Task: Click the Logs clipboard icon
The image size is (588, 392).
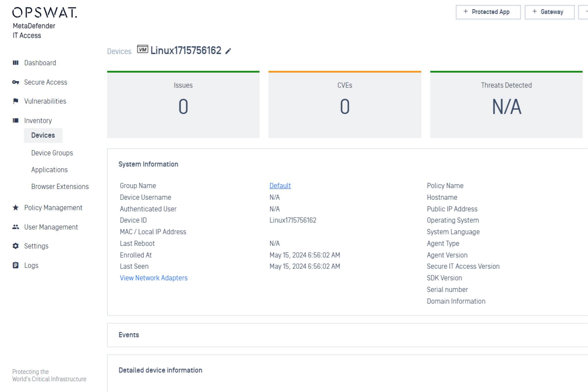Action: 16,265
